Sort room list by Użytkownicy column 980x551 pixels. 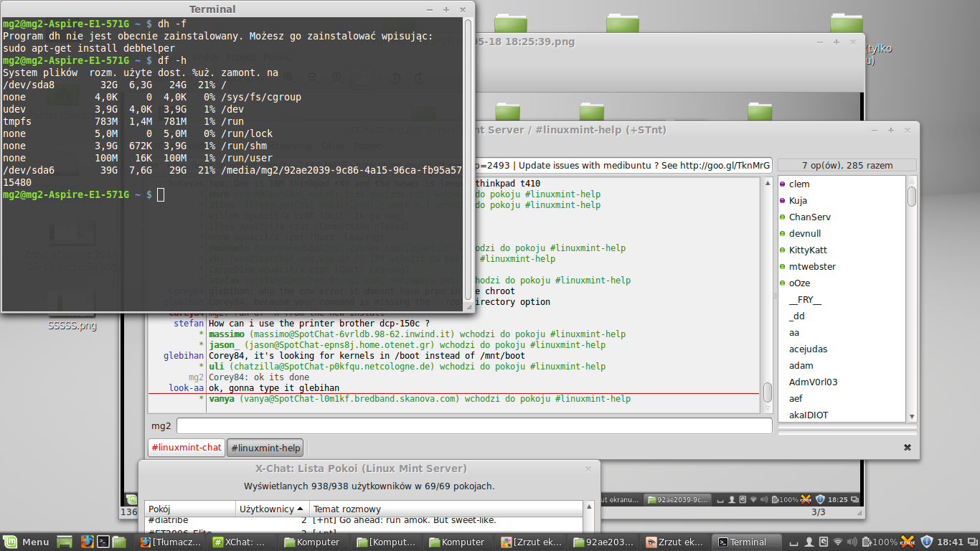(272, 509)
